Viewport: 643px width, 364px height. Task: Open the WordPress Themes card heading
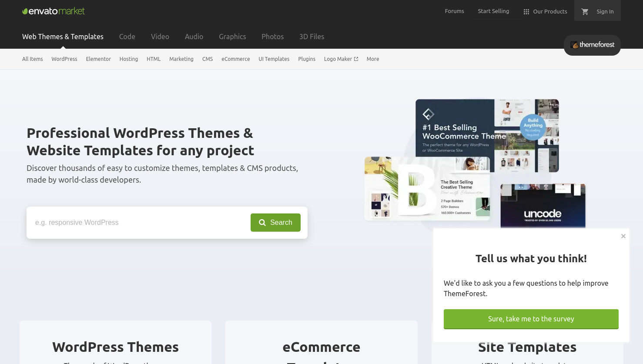pos(116,347)
